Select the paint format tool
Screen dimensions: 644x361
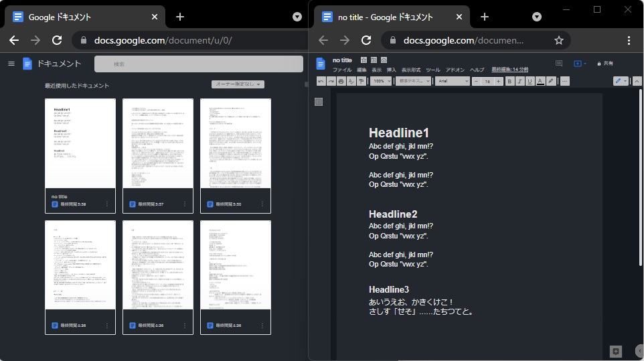(x=361, y=81)
